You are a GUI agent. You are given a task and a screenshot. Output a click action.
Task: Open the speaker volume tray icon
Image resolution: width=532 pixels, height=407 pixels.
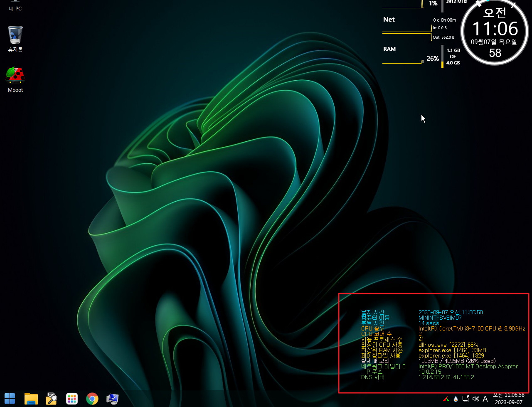pos(476,399)
